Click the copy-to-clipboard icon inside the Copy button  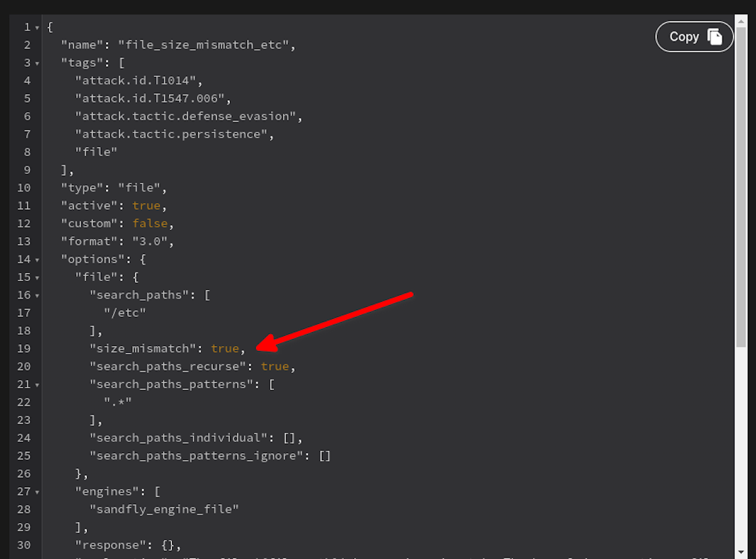tap(715, 37)
